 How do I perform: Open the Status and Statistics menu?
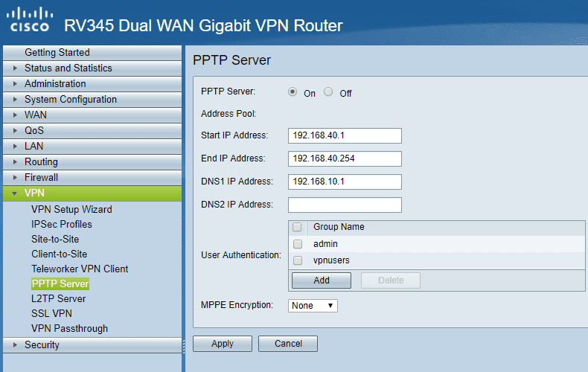pyautogui.click(x=68, y=68)
